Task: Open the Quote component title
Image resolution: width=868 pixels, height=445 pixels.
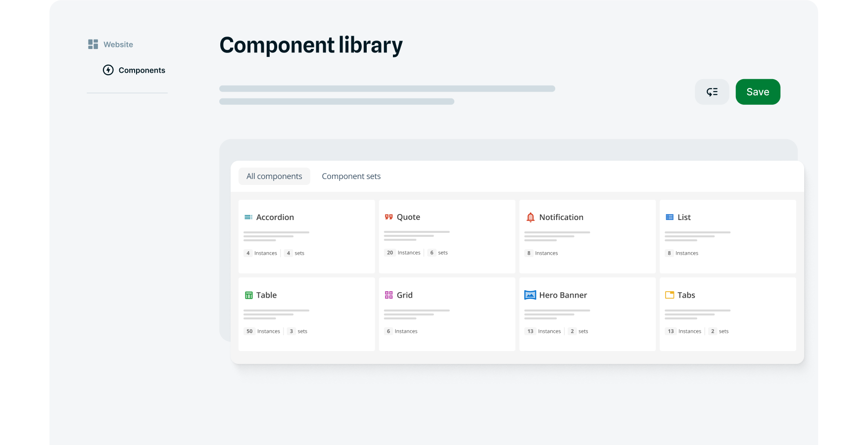Action: tap(408, 217)
